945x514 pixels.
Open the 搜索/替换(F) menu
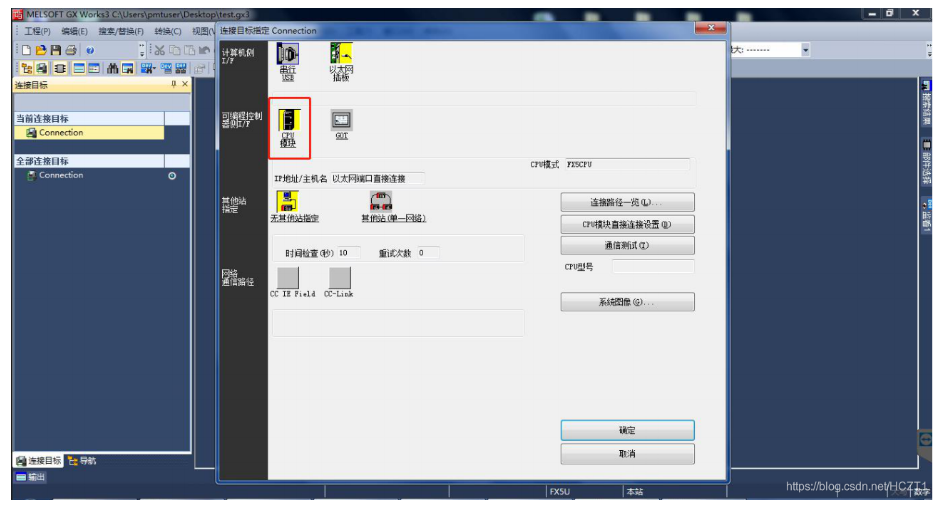pyautogui.click(x=121, y=31)
